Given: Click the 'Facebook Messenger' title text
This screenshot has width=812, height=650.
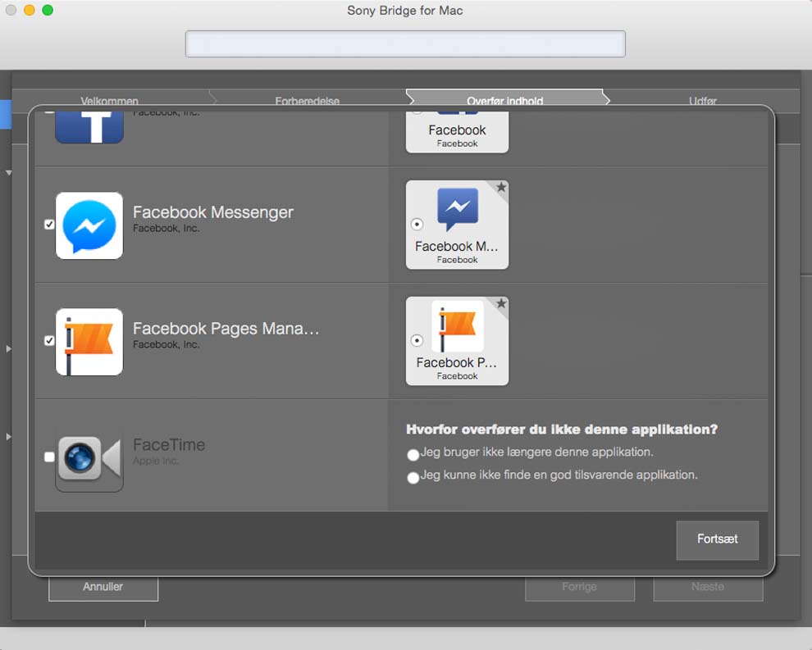Looking at the screenshot, I should (x=212, y=212).
